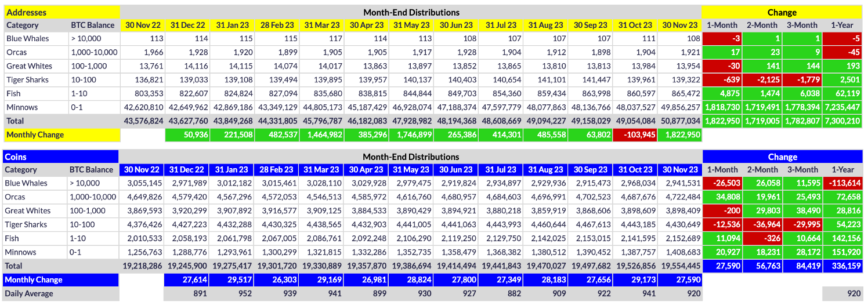The width and height of the screenshot is (868, 305).
Task: Click the 72,658 Orcas 1-Year cell
Action: point(842,197)
